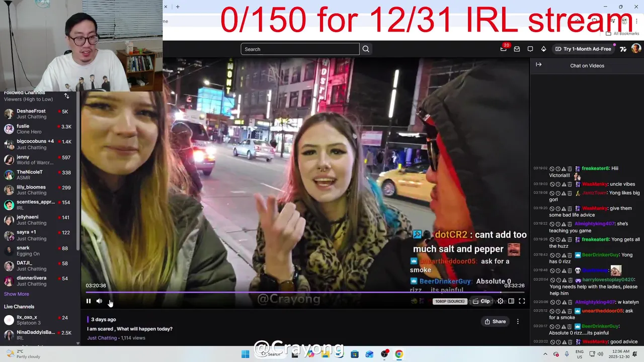644x362 pixels.
Task: Click the microphone icon in system tray
Action: [x=567, y=354]
